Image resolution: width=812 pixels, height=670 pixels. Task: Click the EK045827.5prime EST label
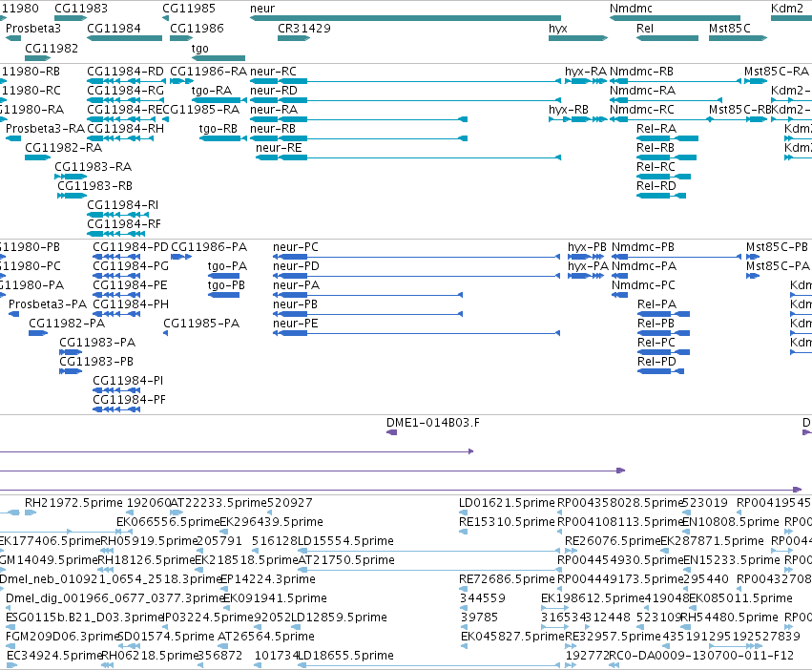(x=512, y=636)
